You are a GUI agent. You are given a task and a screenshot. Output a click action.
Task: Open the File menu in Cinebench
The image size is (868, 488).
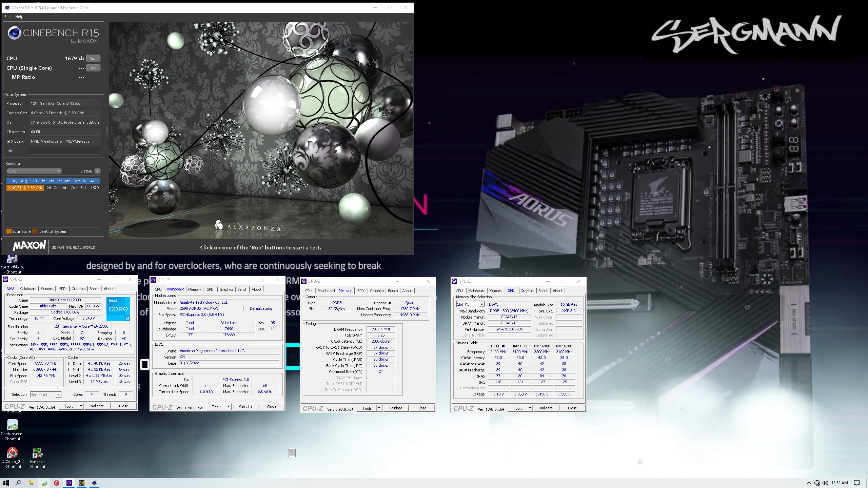click(7, 17)
